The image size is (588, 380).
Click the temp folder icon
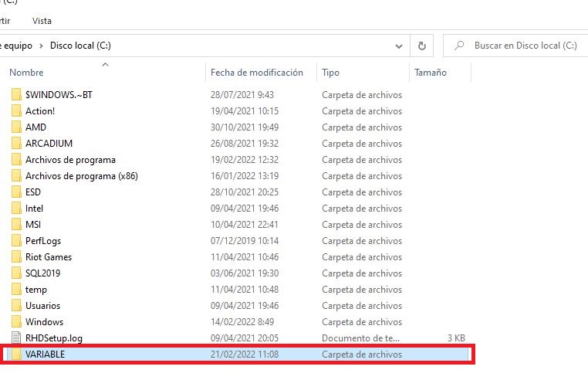pyautogui.click(x=16, y=289)
